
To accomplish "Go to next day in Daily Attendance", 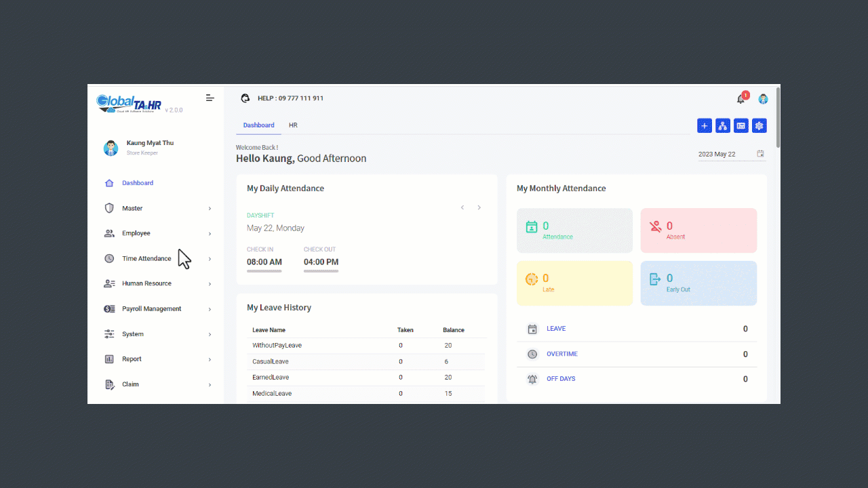I will pyautogui.click(x=479, y=207).
